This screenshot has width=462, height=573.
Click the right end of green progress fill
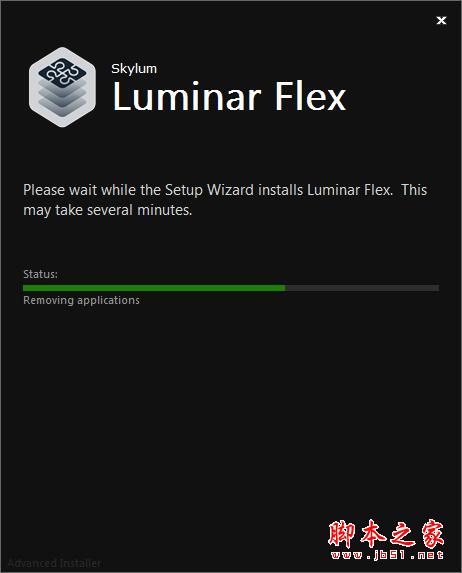click(x=283, y=288)
